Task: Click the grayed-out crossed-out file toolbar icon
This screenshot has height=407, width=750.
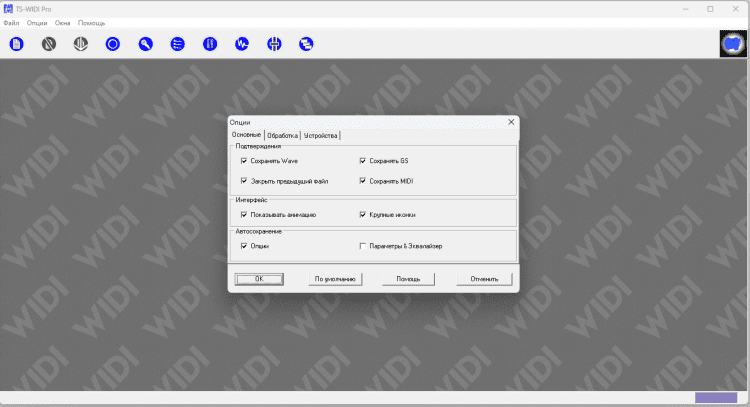Action: [x=49, y=44]
